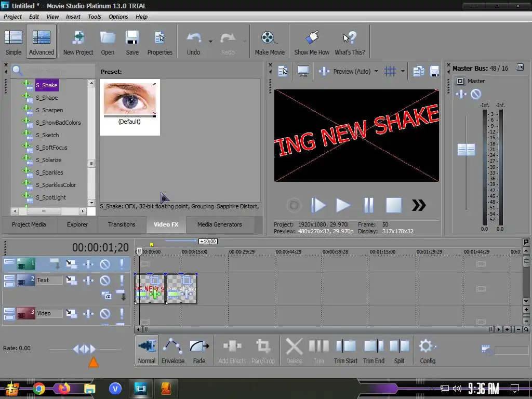Switch to Explorer tab
532x399 pixels.
coord(77,224)
